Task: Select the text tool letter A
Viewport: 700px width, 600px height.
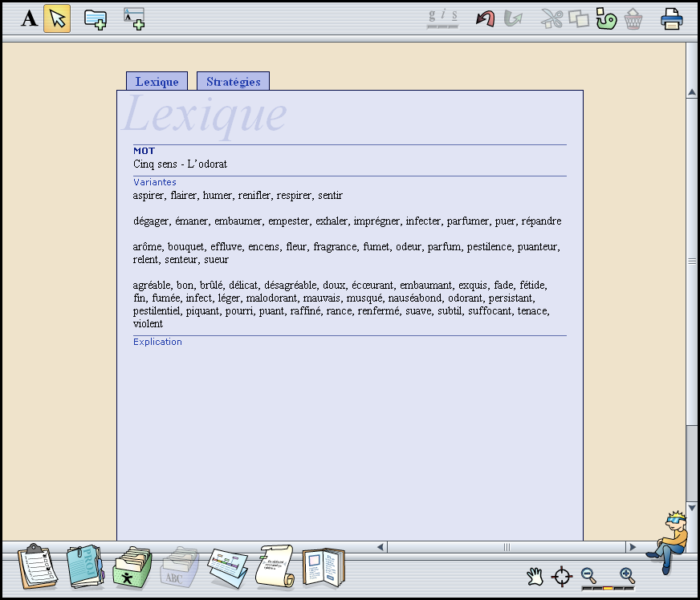Action: 30,18
